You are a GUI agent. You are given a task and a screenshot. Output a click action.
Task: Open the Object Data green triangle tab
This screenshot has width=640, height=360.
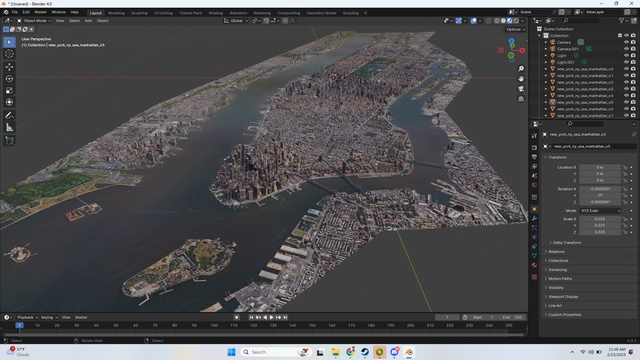534,256
